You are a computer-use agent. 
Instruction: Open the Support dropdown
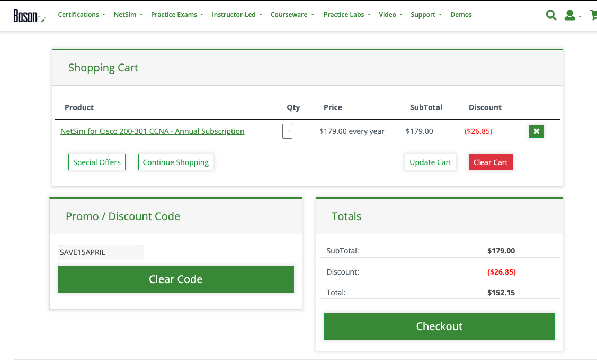[x=426, y=14]
